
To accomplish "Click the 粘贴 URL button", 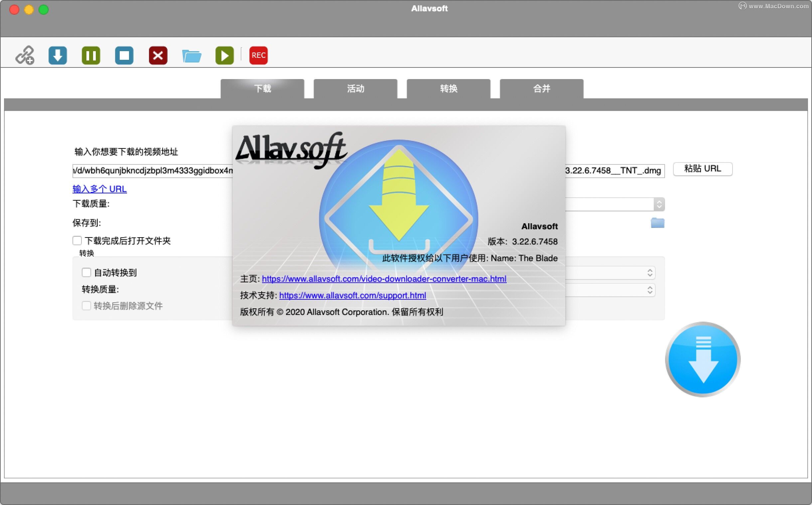I will click(702, 169).
